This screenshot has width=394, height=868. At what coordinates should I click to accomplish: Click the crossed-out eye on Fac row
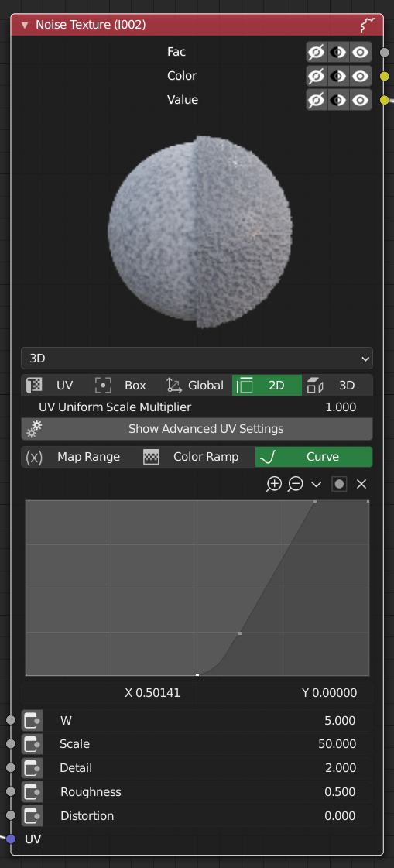[x=317, y=53]
